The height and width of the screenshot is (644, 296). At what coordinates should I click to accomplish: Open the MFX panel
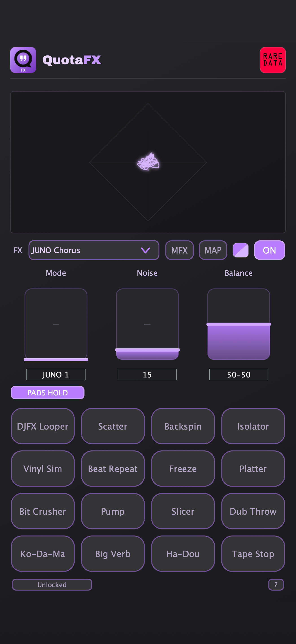point(179,250)
